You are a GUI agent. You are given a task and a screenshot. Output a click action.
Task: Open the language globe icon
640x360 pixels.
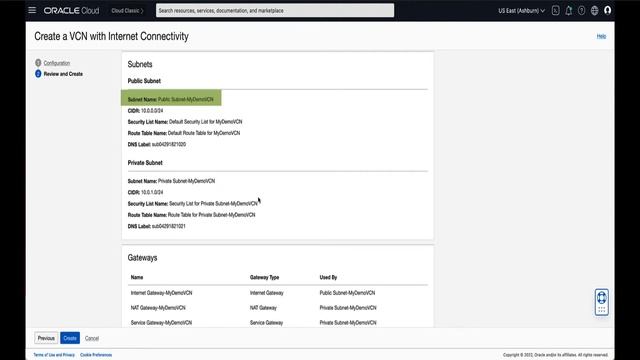point(595,11)
